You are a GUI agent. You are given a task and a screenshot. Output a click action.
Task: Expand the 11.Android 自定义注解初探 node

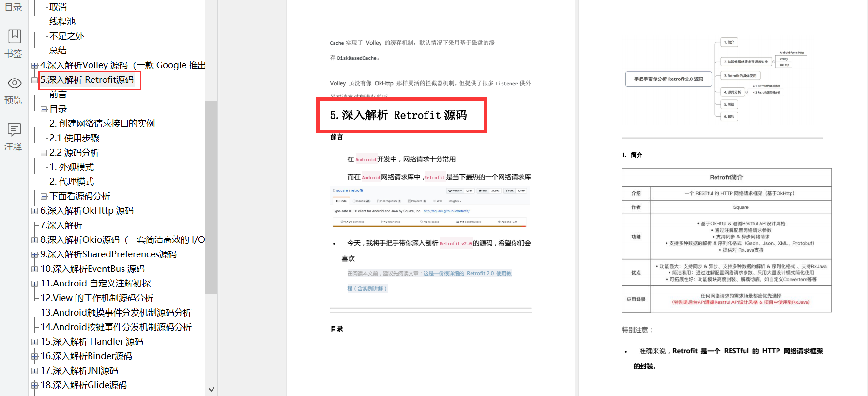pyautogui.click(x=34, y=284)
